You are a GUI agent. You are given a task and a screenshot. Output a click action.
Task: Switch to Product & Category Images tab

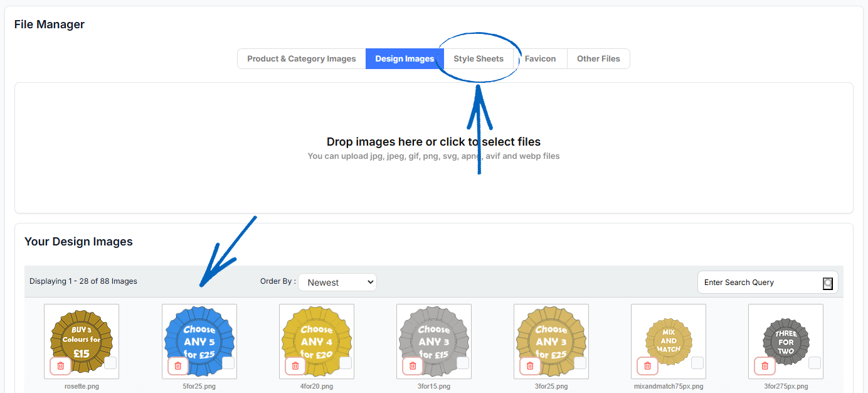click(x=302, y=59)
